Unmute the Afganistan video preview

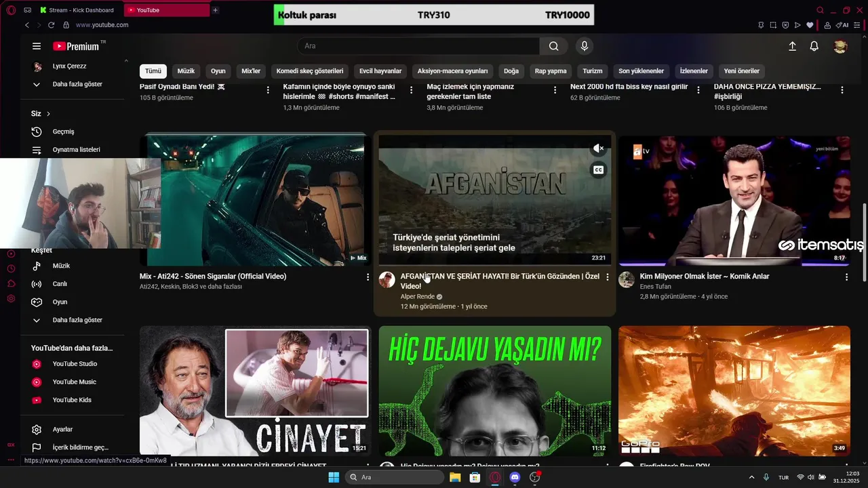[598, 148]
